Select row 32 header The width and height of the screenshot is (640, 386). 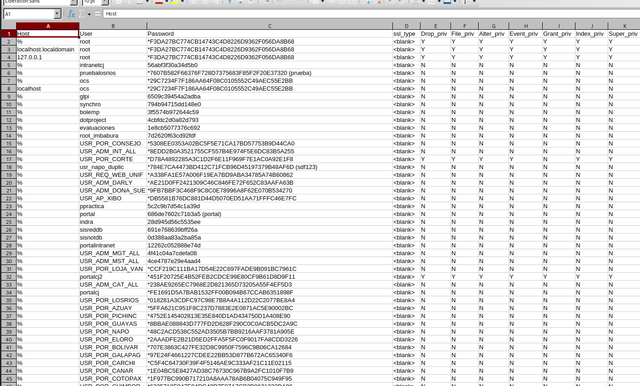9,277
